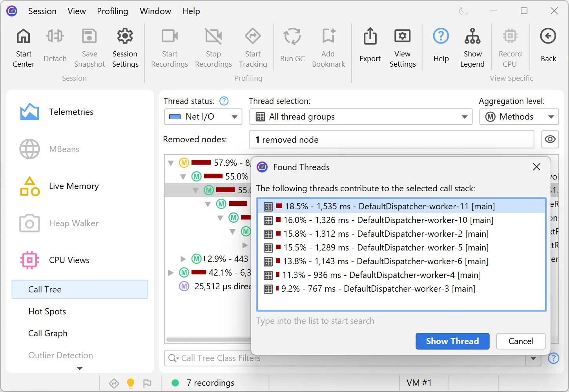Show the thread status legend

click(472, 47)
